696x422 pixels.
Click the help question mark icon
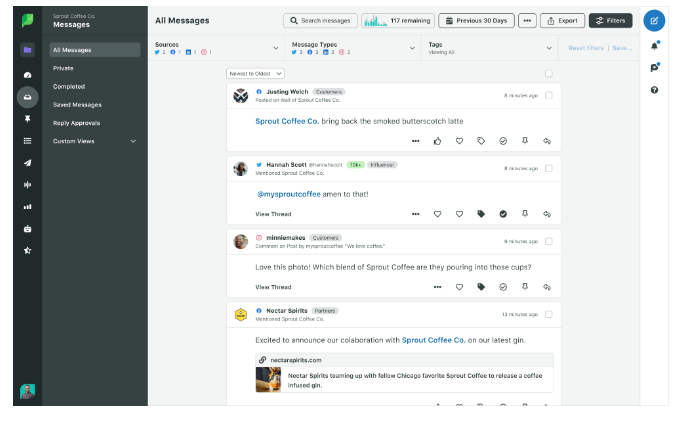click(x=654, y=90)
